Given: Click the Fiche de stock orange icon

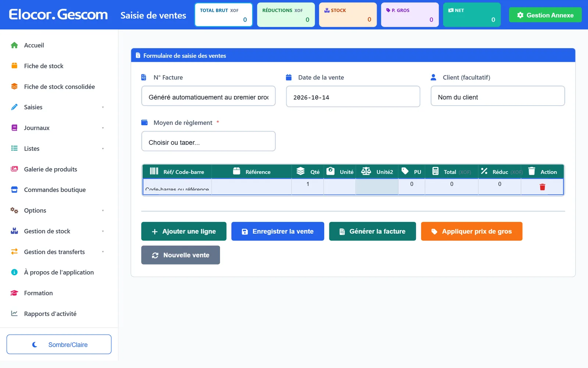Looking at the screenshot, I should (14, 66).
